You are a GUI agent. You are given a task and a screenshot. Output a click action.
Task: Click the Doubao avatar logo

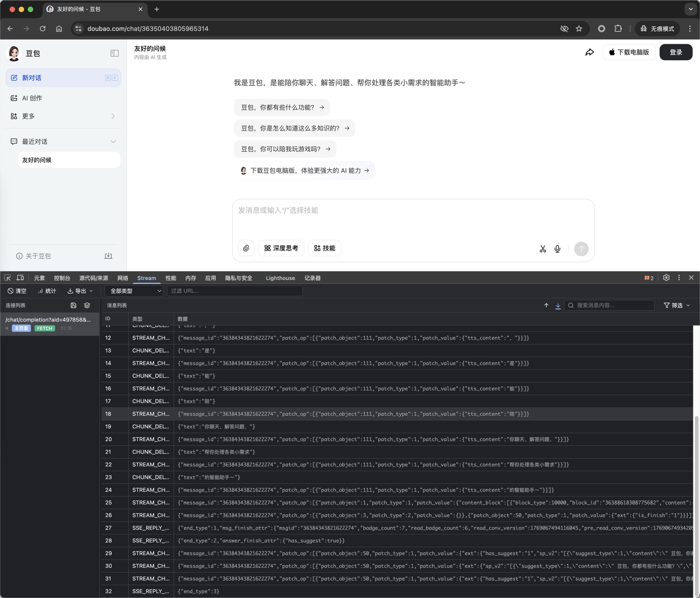tap(14, 53)
